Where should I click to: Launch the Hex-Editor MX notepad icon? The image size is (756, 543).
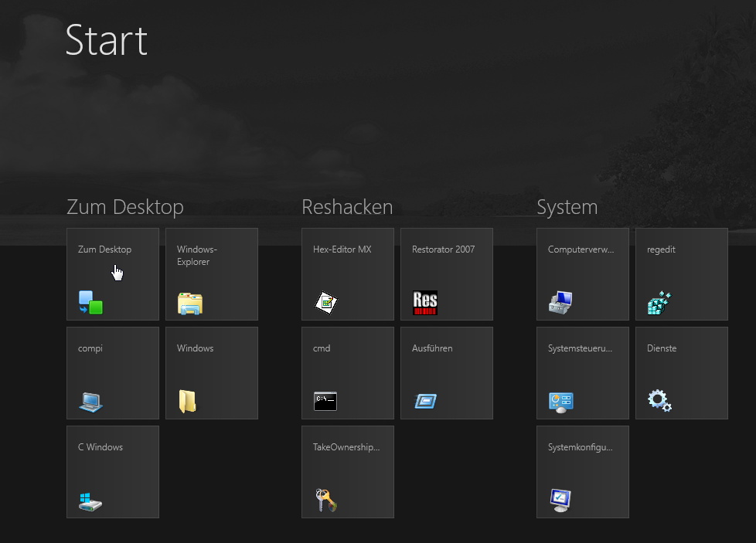326,303
